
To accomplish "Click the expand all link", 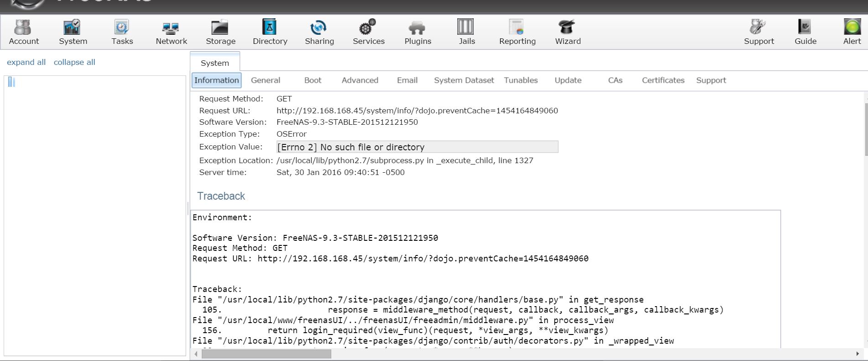I will 26,62.
